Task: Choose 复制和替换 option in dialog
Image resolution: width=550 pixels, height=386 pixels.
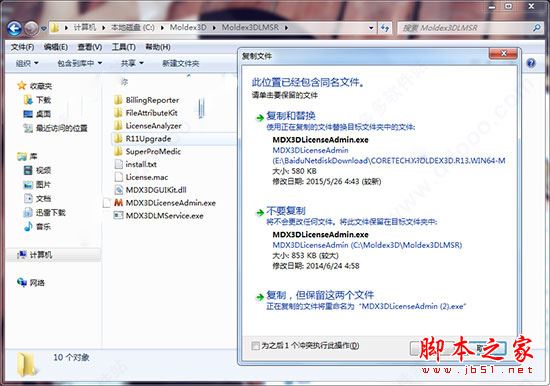Action: pyautogui.click(x=290, y=115)
